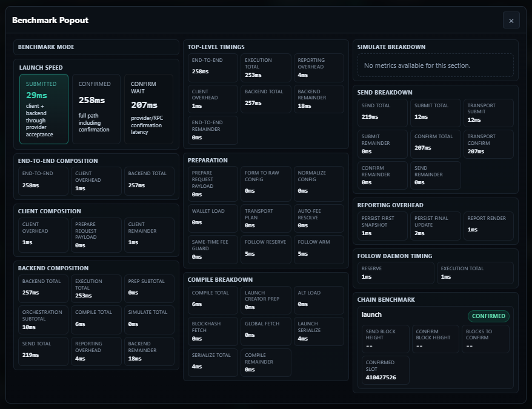Click Persist Final Update 2ms card
532x409 pixels.
coord(436,226)
